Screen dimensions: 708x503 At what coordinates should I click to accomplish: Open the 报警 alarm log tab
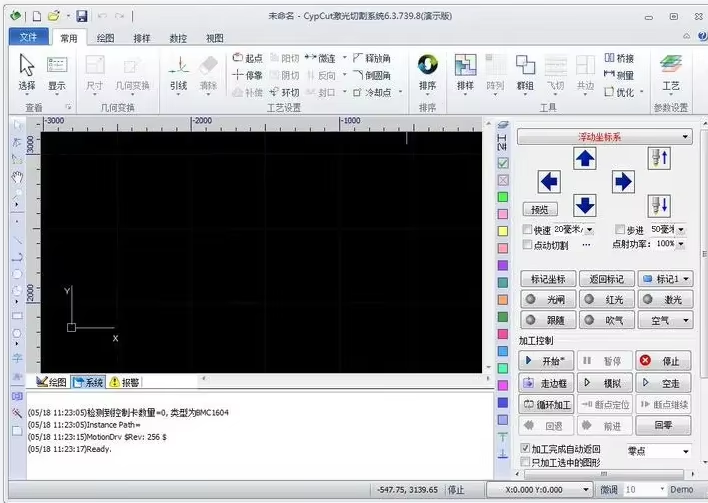click(125, 382)
